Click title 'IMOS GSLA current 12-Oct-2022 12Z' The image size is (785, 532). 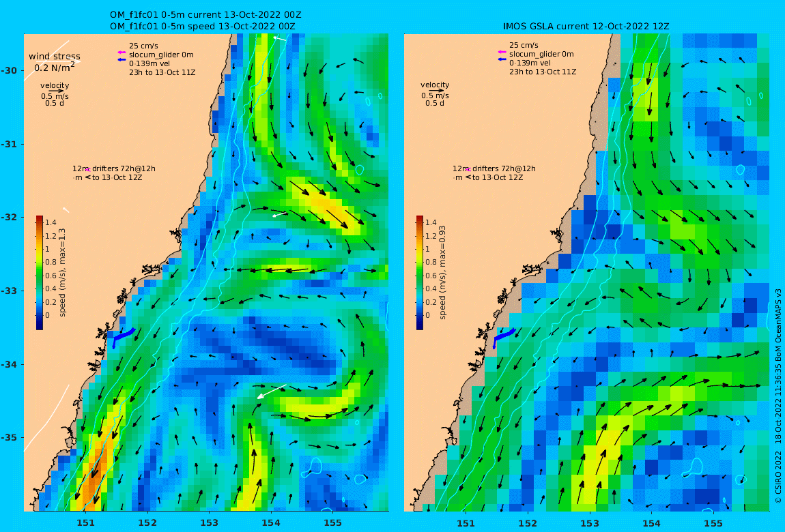[x=586, y=27]
